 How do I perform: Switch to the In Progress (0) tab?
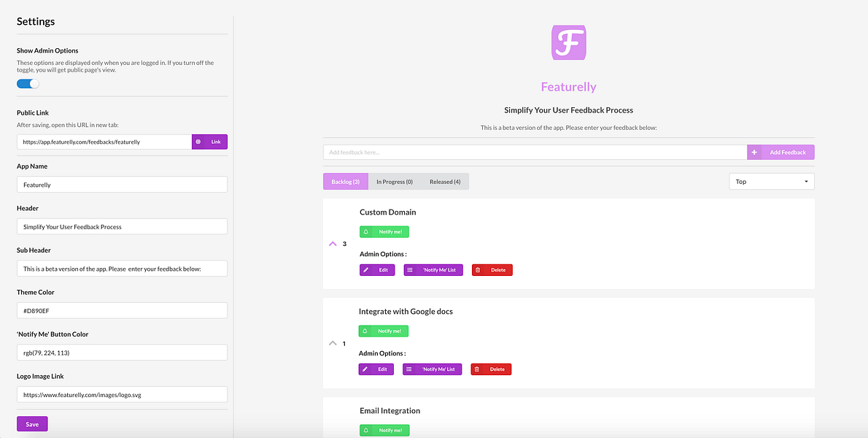pos(395,182)
